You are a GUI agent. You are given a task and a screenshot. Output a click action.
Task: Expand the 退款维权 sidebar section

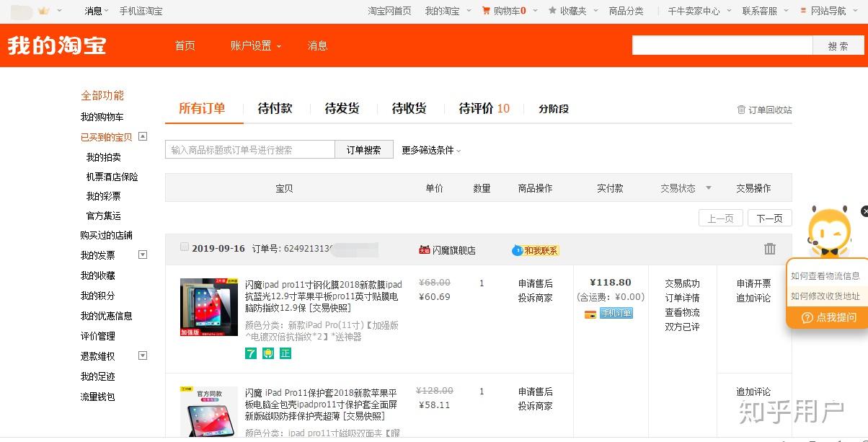(143, 355)
